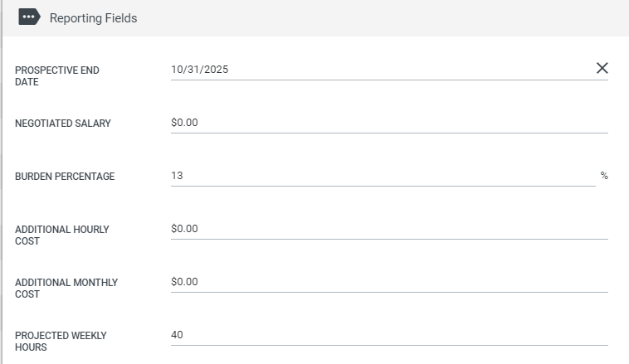Select the Additional Hourly Cost input
This screenshot has height=364, width=629.
tap(389, 229)
